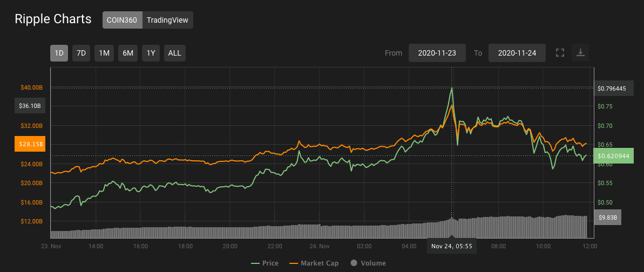The height and width of the screenshot is (272, 644).
Task: Download the chart data
Action: (x=580, y=52)
